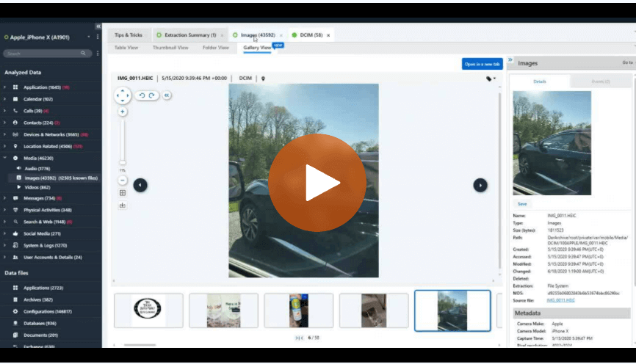
Task: Rotate the image counterclockwise
Action: click(x=142, y=95)
